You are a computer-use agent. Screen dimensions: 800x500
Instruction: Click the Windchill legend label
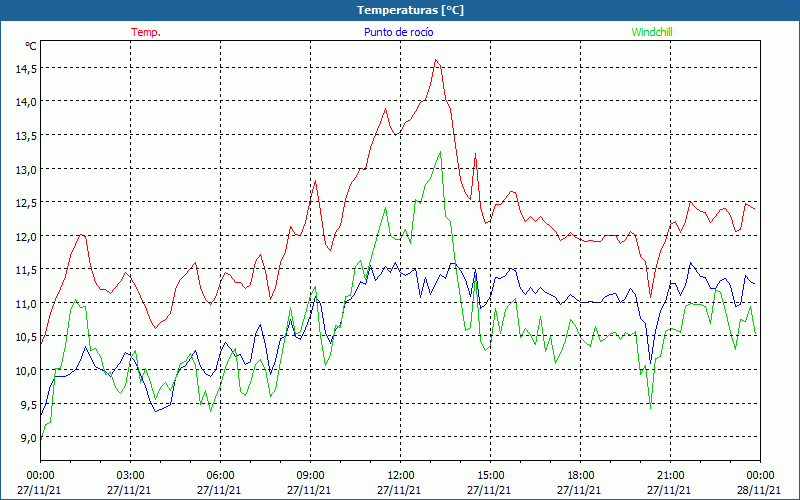652,32
